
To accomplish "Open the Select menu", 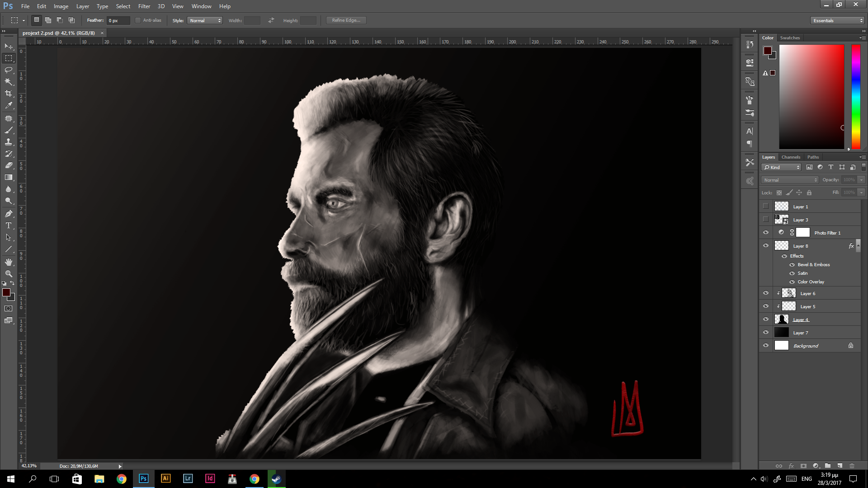I will click(x=123, y=6).
